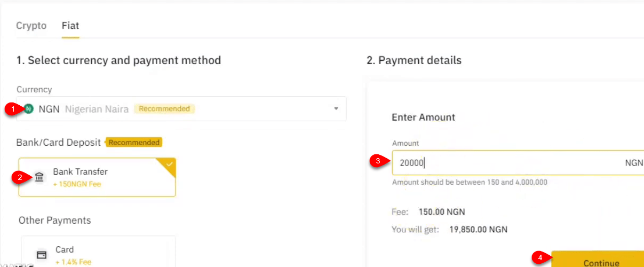
Task: Click the red step 4 marker
Action: [x=539, y=257]
